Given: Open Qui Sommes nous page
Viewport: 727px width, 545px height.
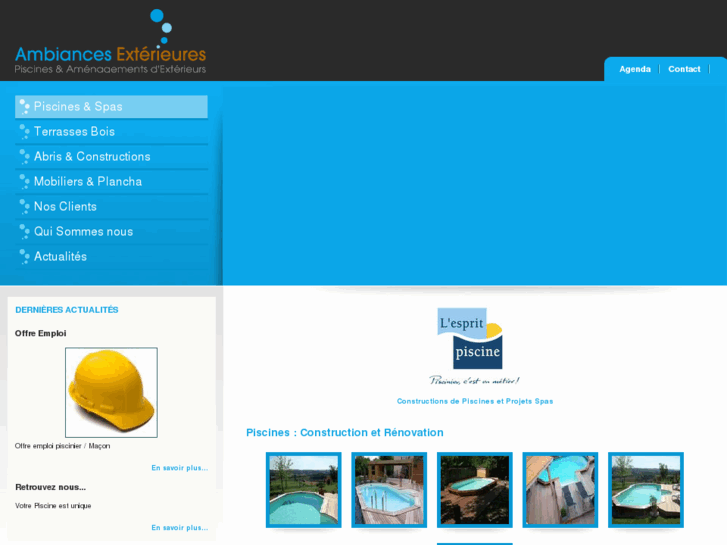Looking at the screenshot, I should pos(111,232).
